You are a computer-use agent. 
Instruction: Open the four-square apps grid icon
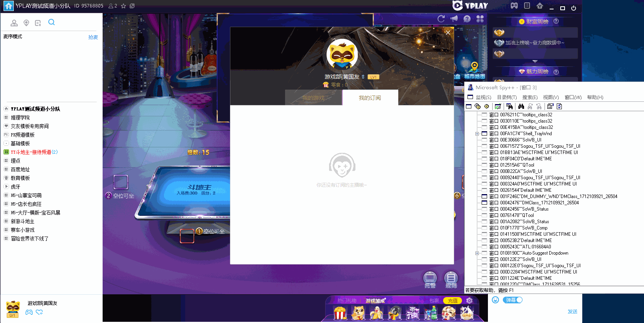tap(480, 19)
